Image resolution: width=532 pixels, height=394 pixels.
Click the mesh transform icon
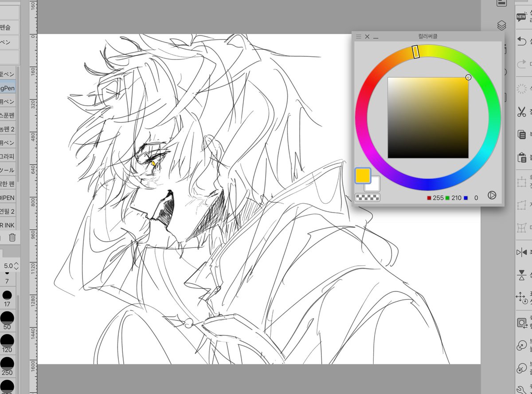click(x=522, y=228)
